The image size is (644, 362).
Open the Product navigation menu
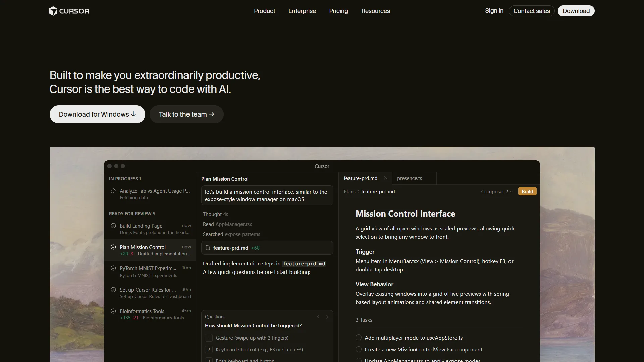pos(264,11)
